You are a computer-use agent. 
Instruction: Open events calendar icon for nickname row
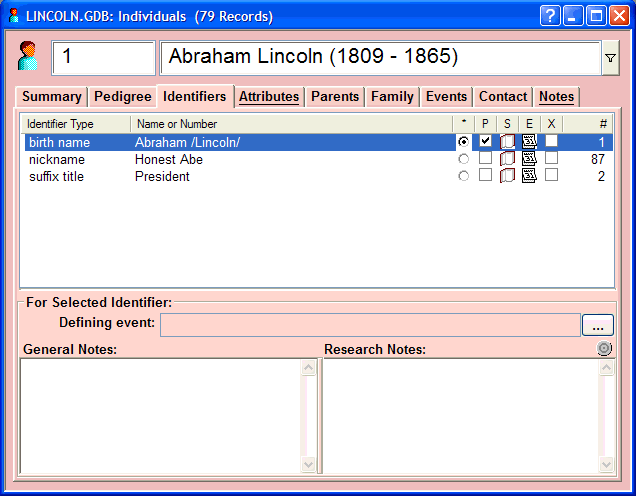(529, 159)
